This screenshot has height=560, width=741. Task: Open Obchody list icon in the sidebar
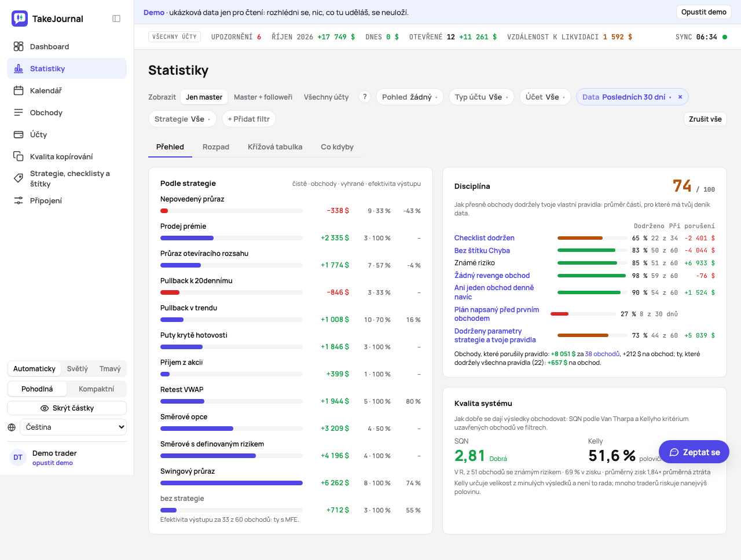(x=19, y=112)
